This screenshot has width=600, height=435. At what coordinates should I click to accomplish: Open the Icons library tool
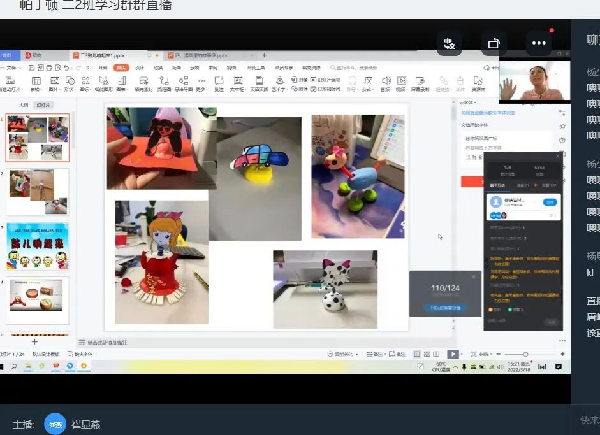point(85,83)
